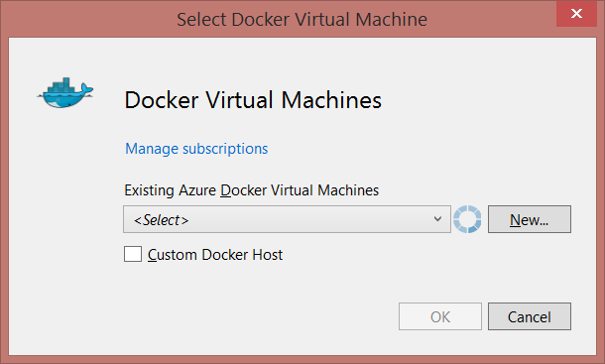Viewport: 605px width, 364px height.
Task: Click the OK button
Action: coord(440,316)
